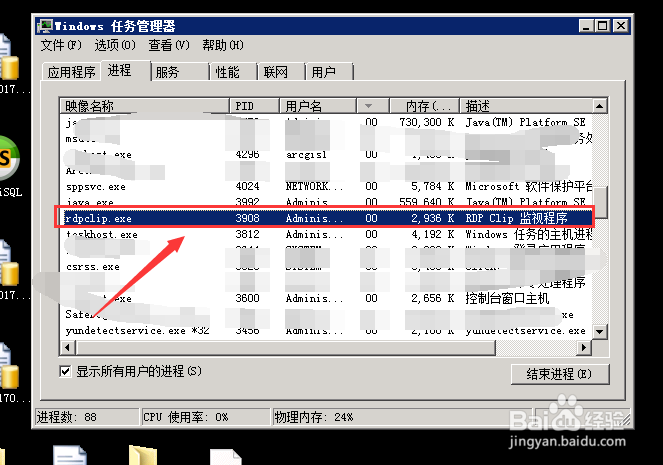Switch to the 服务 tab

tap(180, 72)
